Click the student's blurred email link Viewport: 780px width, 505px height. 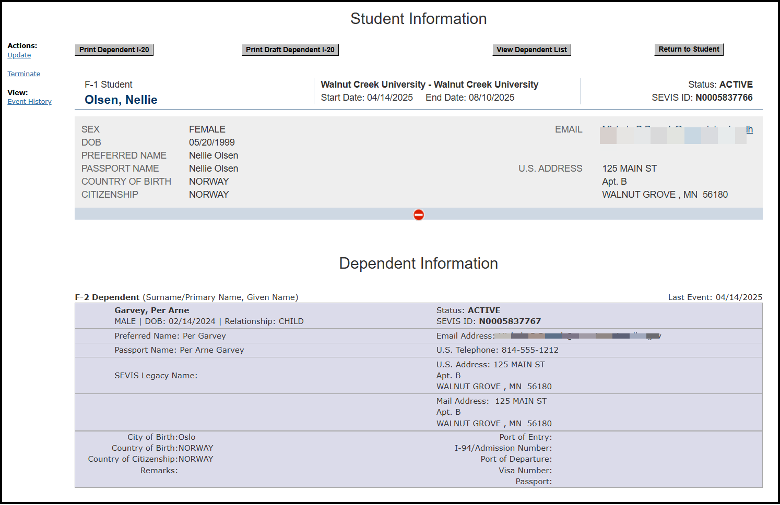coord(676,134)
